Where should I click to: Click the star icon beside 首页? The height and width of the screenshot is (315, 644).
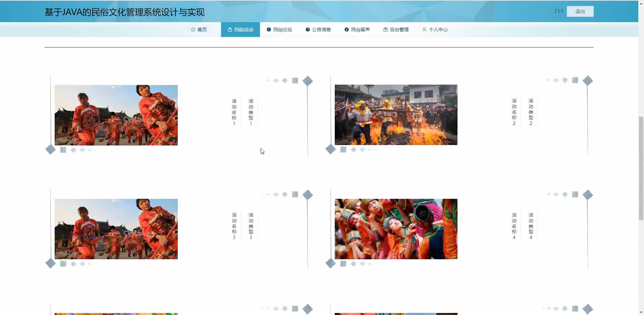[x=193, y=30]
